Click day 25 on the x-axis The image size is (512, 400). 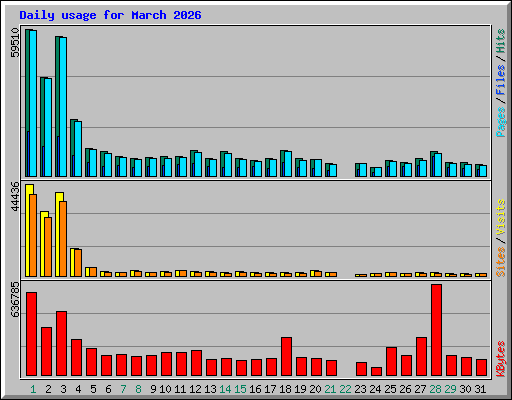(x=390, y=389)
